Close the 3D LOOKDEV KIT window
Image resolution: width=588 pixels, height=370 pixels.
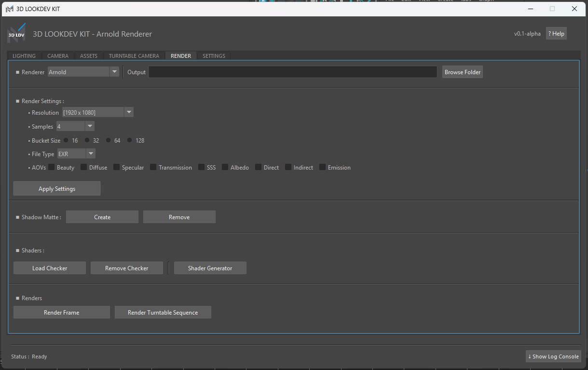574,9
